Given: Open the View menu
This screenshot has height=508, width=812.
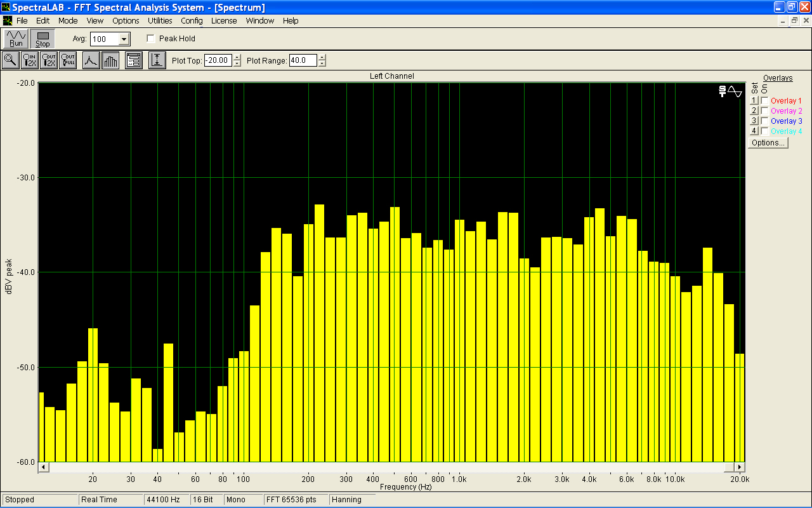Looking at the screenshot, I should click(95, 21).
